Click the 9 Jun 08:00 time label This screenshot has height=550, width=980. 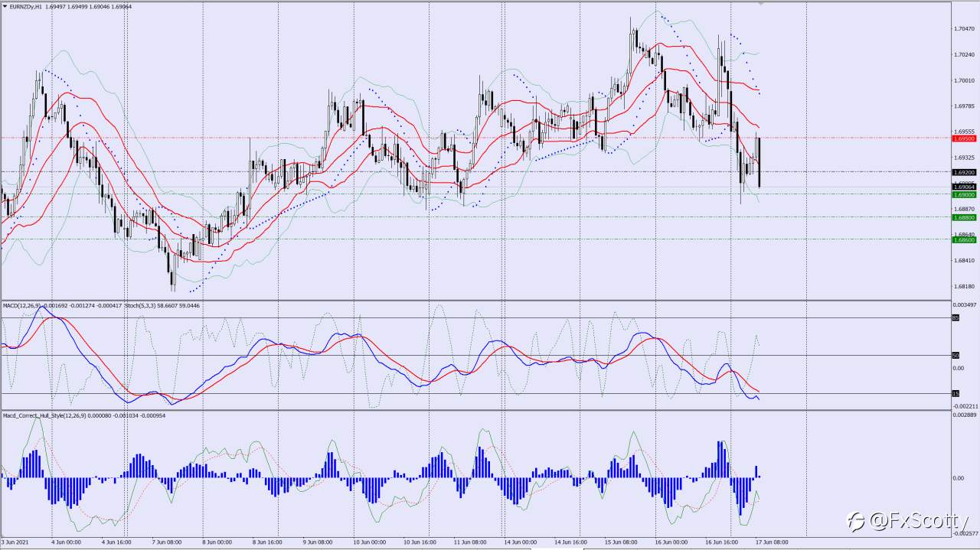point(318,542)
